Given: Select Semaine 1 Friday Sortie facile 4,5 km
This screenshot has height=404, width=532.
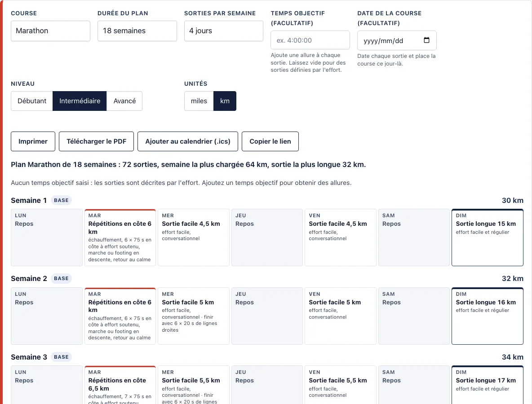Looking at the screenshot, I should click(341, 237).
